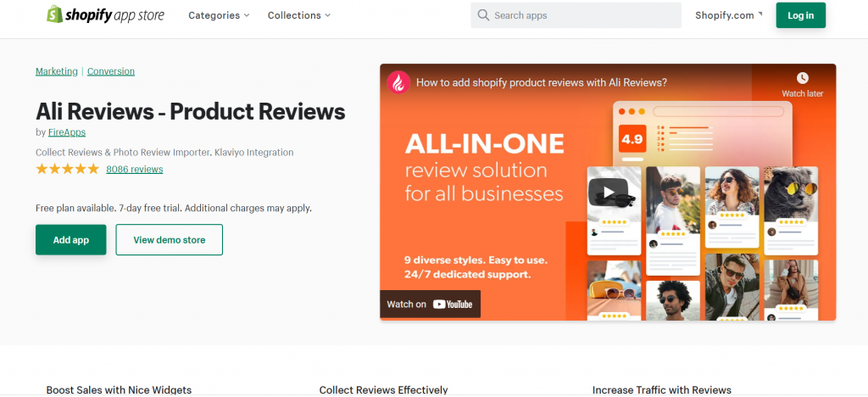Click the free plan availability text

pyautogui.click(x=174, y=208)
